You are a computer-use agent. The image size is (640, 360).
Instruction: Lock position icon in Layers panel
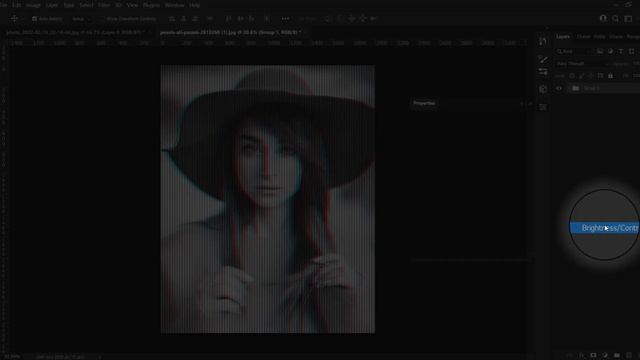[x=591, y=76]
